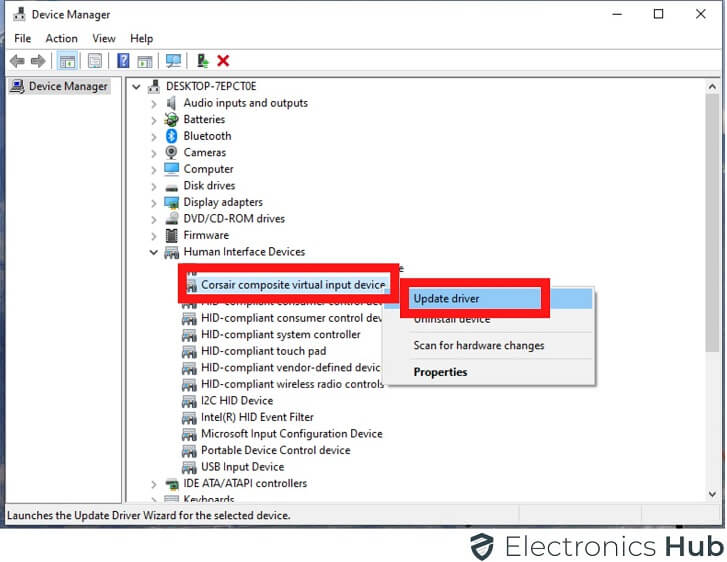Open the Action menu

pyautogui.click(x=61, y=39)
